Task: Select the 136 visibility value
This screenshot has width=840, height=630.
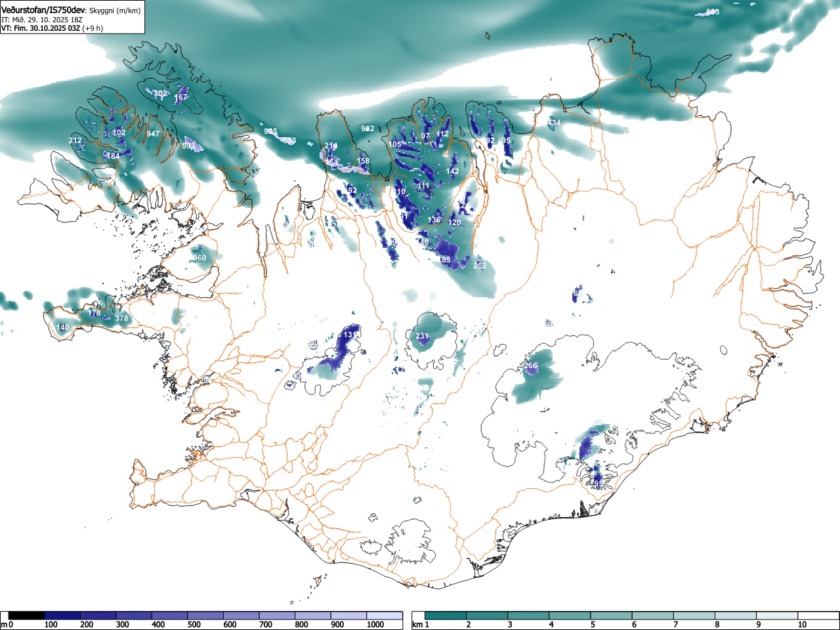Action: click(x=434, y=220)
